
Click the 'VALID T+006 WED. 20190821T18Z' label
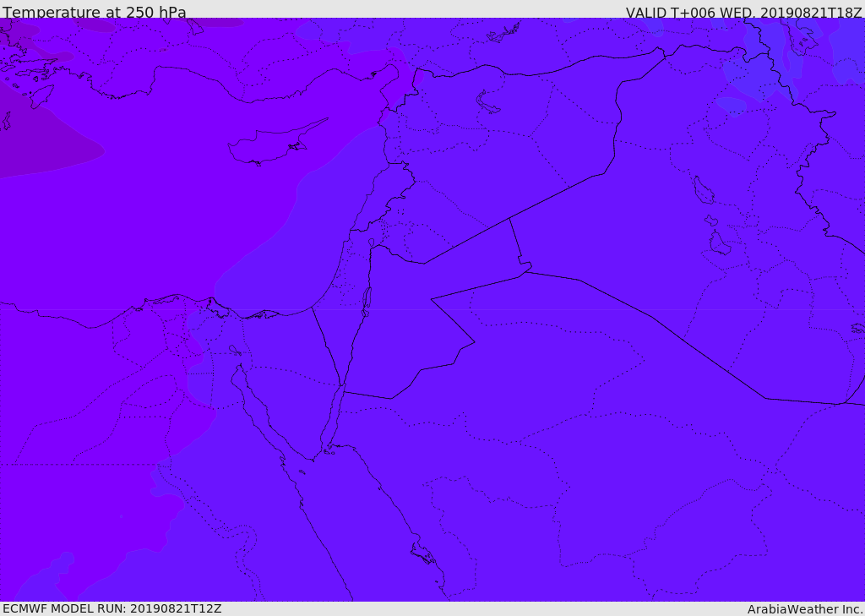[x=743, y=13]
